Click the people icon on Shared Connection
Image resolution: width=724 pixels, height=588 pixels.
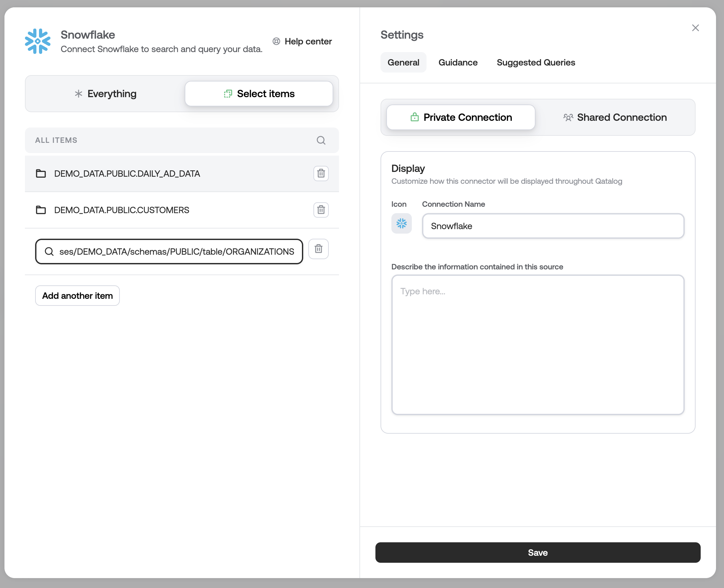[x=568, y=118]
